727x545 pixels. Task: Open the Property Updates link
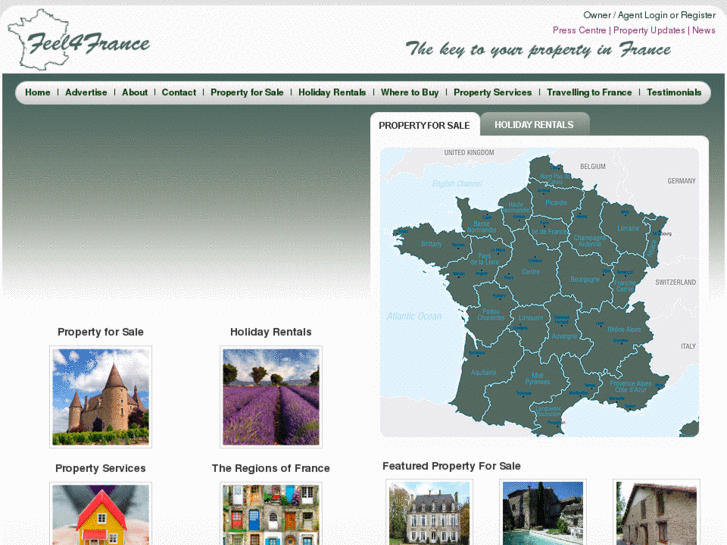[x=649, y=30]
